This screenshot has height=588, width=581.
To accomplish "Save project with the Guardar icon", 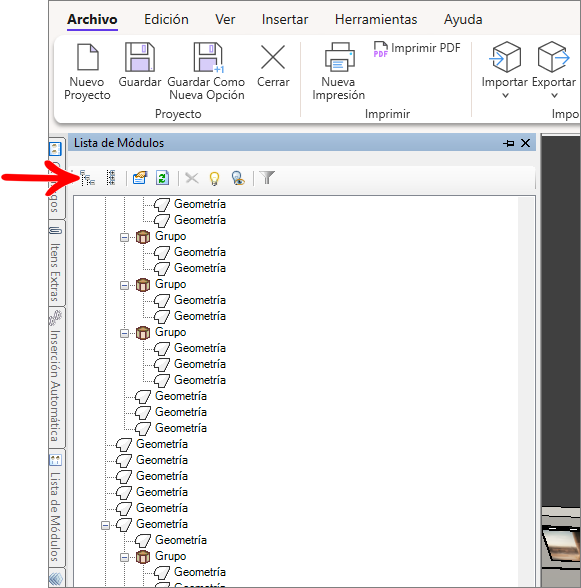I will [140, 57].
